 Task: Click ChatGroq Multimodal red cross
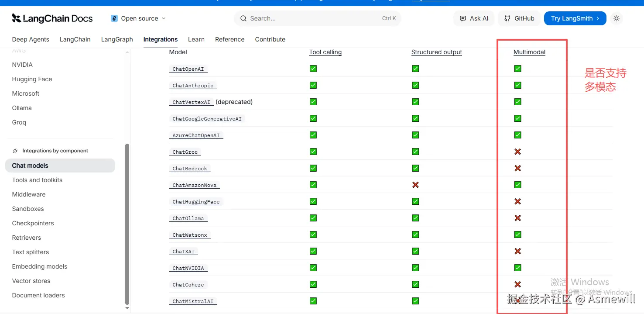point(517,152)
